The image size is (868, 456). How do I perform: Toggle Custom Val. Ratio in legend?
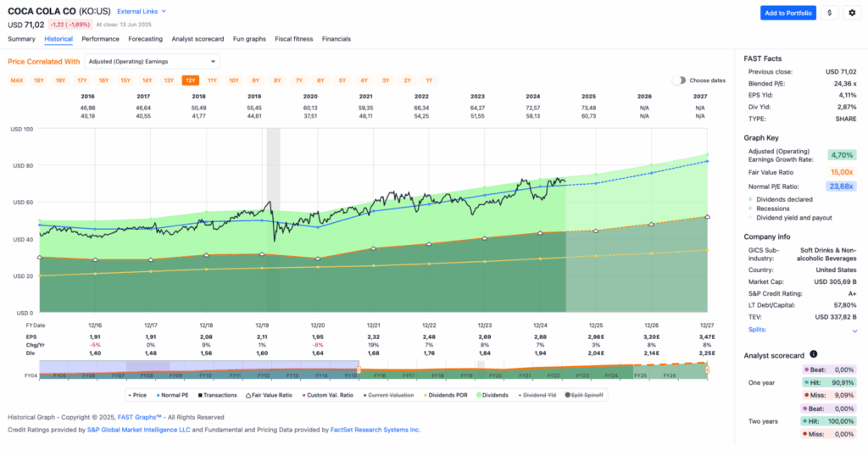tap(328, 395)
